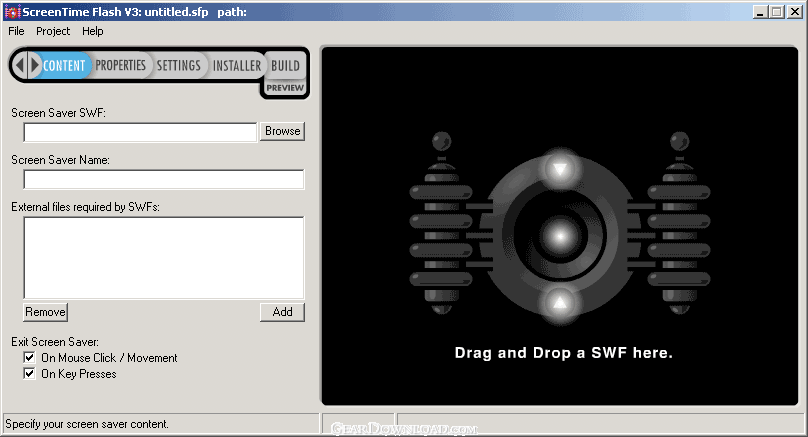Toggle On Mouse Click / Movement checkbox
The height and width of the screenshot is (437, 808).
coord(29,358)
